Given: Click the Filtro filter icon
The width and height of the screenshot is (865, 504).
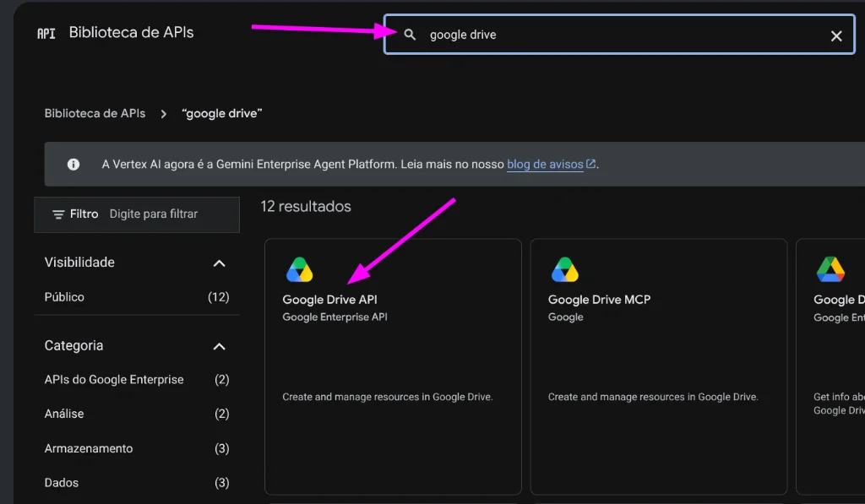Looking at the screenshot, I should click(58, 214).
